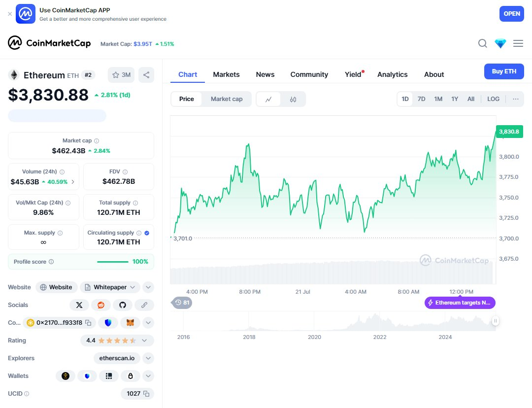Image resolution: width=532 pixels, height=408 pixels.
Task: Switch chart to candlestick view
Action: pyautogui.click(x=294, y=99)
